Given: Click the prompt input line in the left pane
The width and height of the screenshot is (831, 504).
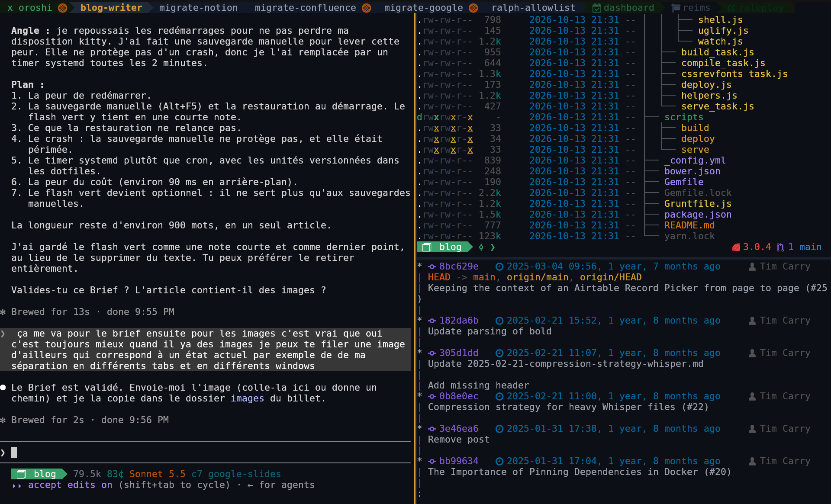Looking at the screenshot, I should click(206, 453).
